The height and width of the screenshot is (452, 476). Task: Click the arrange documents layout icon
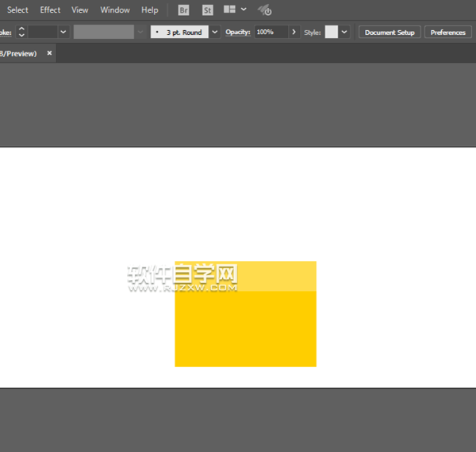(x=230, y=10)
